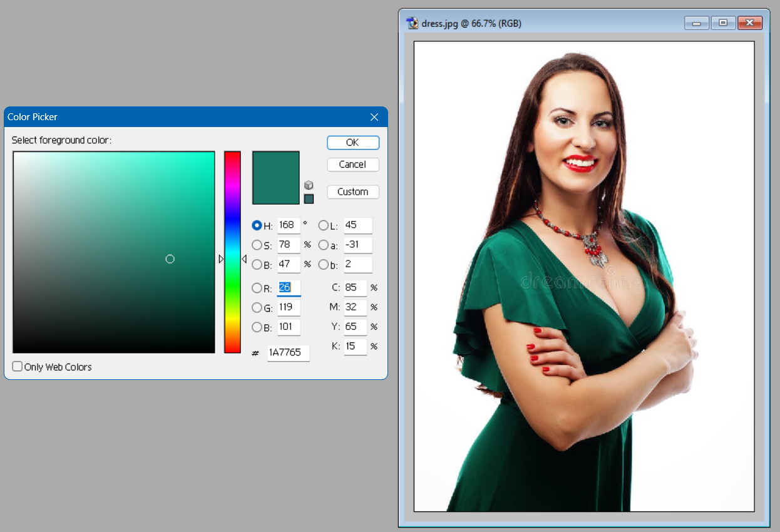Click the "Only Web Colors" label text
The height and width of the screenshot is (532, 780).
[58, 367]
